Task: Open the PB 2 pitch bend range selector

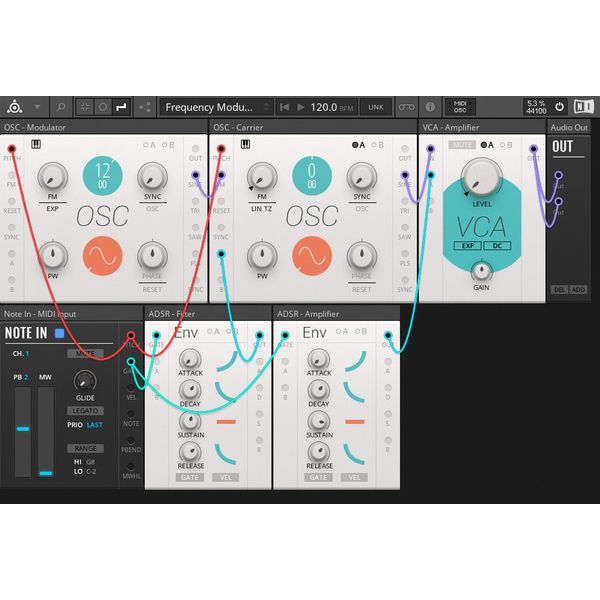Action: [21, 377]
